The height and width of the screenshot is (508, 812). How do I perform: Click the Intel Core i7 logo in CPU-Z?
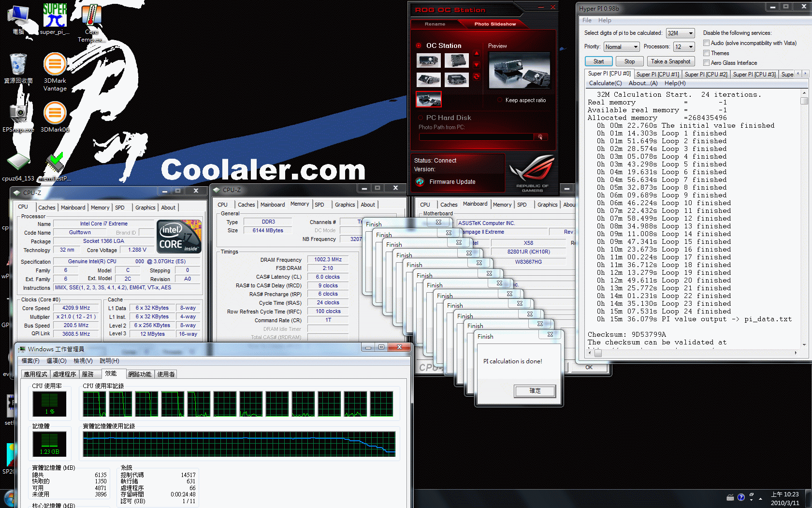[179, 236]
